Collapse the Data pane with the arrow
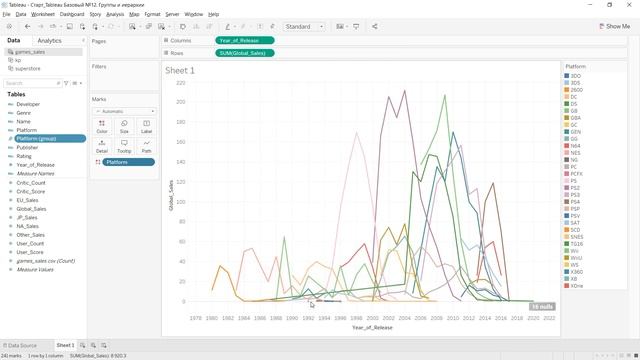Viewport: 640px width, 360px height. (x=83, y=40)
